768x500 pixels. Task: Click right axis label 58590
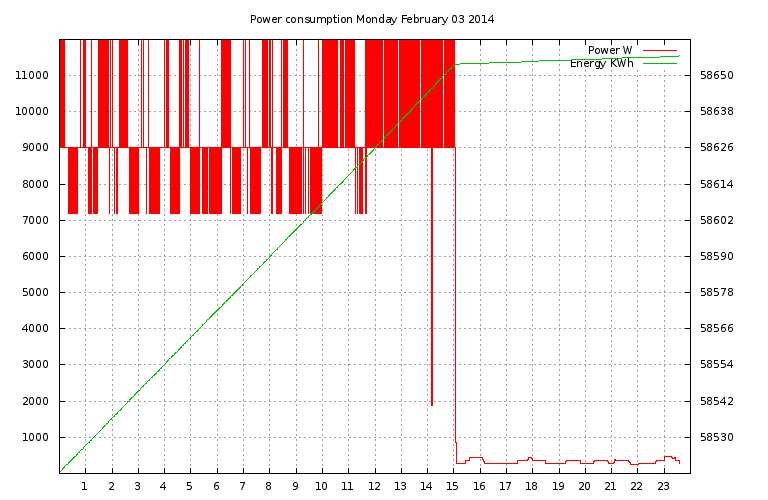coord(717,256)
